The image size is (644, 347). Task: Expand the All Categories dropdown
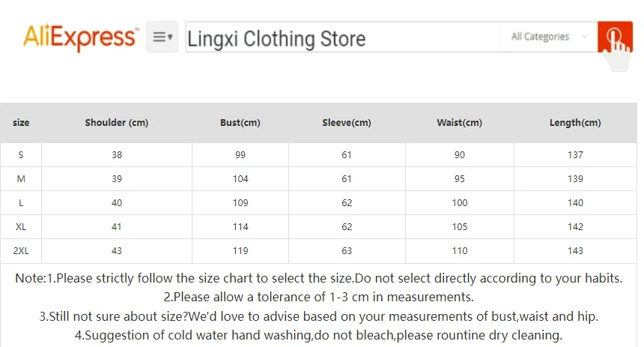click(x=549, y=37)
